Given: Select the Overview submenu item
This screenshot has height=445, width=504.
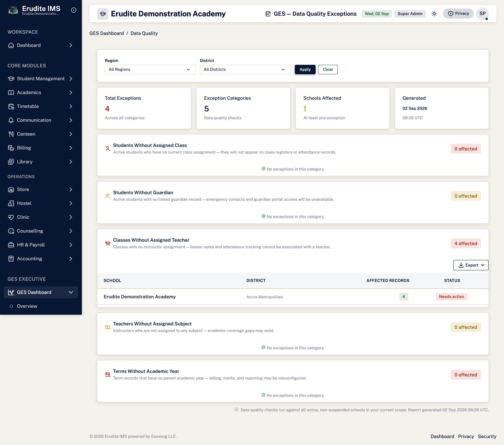Looking at the screenshot, I should (41, 306).
